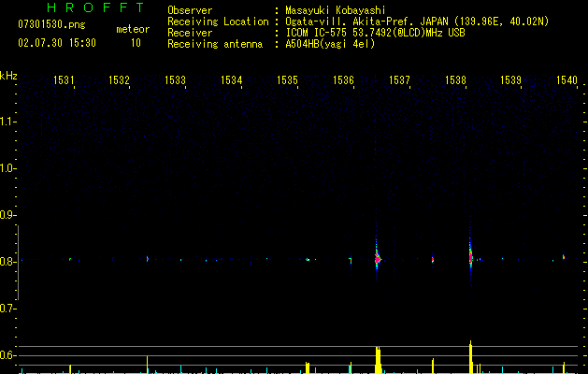The height and width of the screenshot is (374, 588).
Task: Click the meteor count label
Action: click(133, 29)
